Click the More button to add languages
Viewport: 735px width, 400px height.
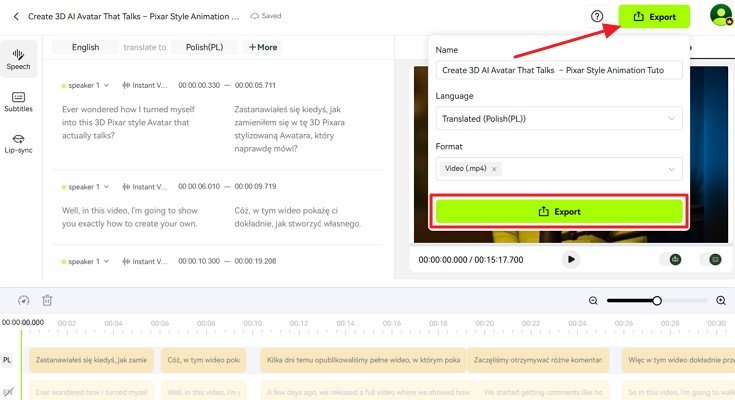[264, 47]
